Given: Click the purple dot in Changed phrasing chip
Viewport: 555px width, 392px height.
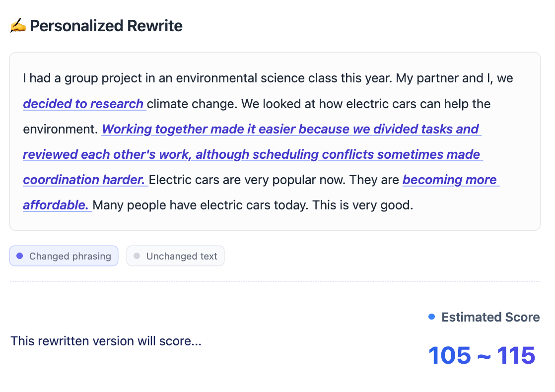Looking at the screenshot, I should point(20,256).
